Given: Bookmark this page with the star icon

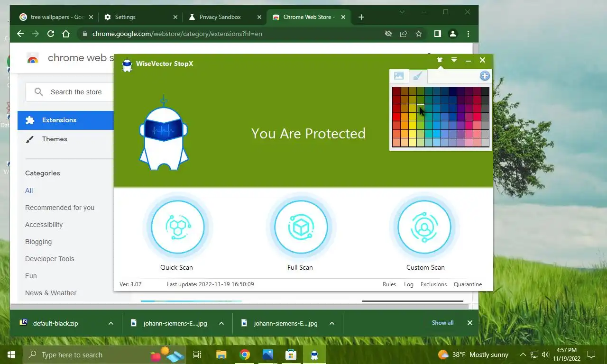Looking at the screenshot, I should [x=419, y=34].
